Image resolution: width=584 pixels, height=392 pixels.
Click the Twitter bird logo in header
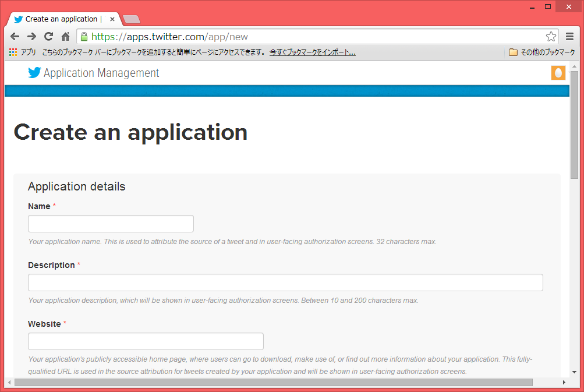(34, 73)
